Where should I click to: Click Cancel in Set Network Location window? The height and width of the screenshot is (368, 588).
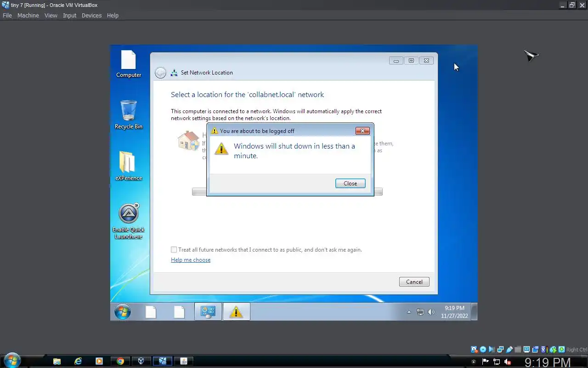(414, 282)
